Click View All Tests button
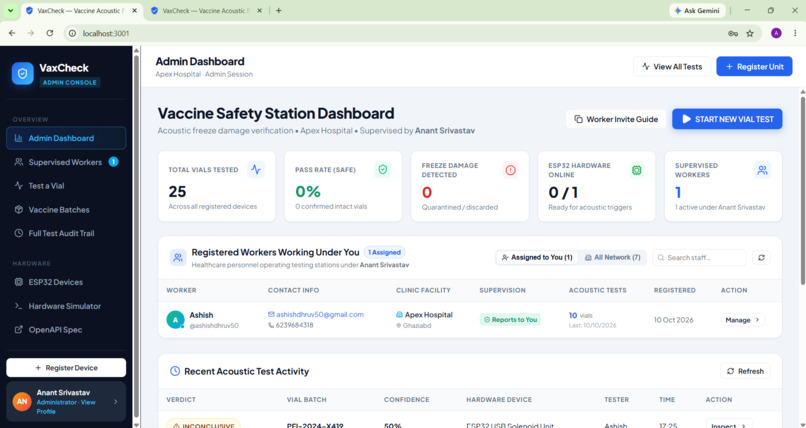 tap(672, 66)
